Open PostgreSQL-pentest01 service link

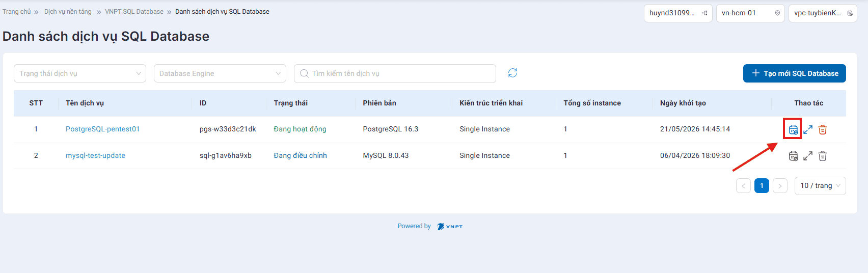pyautogui.click(x=102, y=129)
